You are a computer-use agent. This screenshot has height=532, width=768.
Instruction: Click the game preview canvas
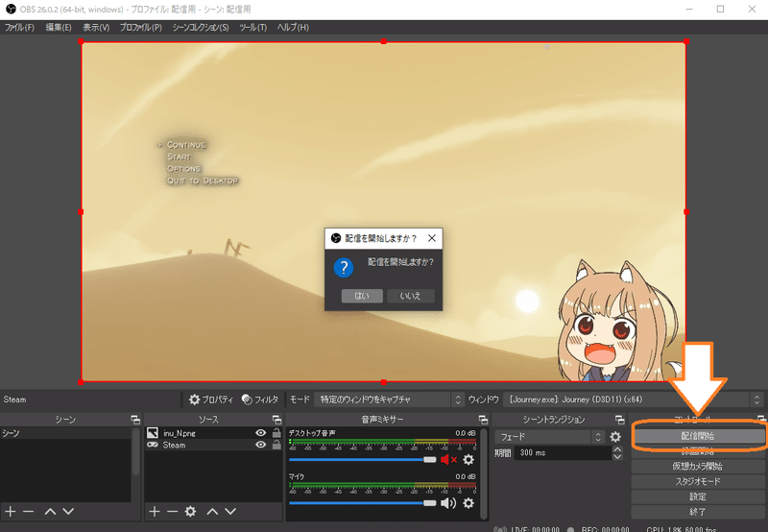(383, 211)
